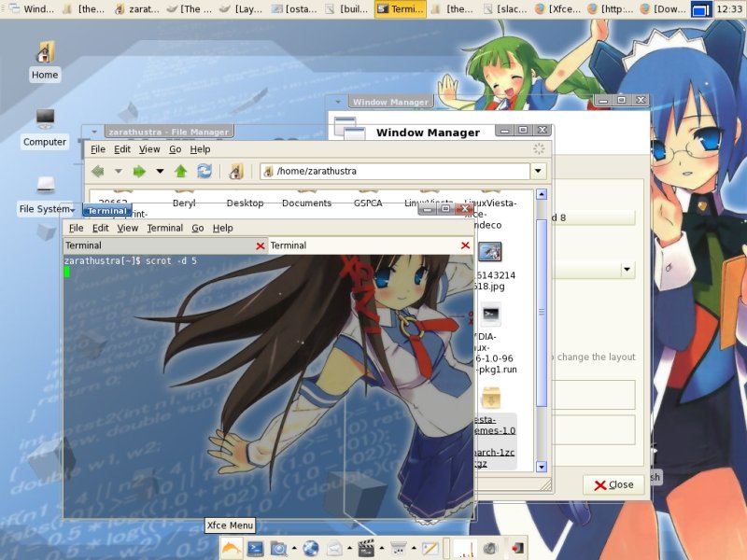
Task: Select the GSPCA folder in file manager
Action: click(368, 203)
